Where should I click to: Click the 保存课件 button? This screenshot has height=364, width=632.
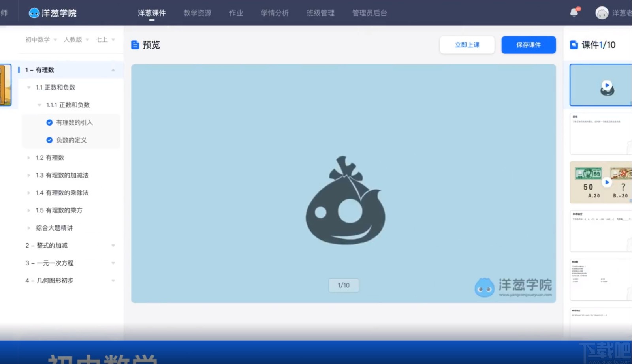click(x=529, y=45)
